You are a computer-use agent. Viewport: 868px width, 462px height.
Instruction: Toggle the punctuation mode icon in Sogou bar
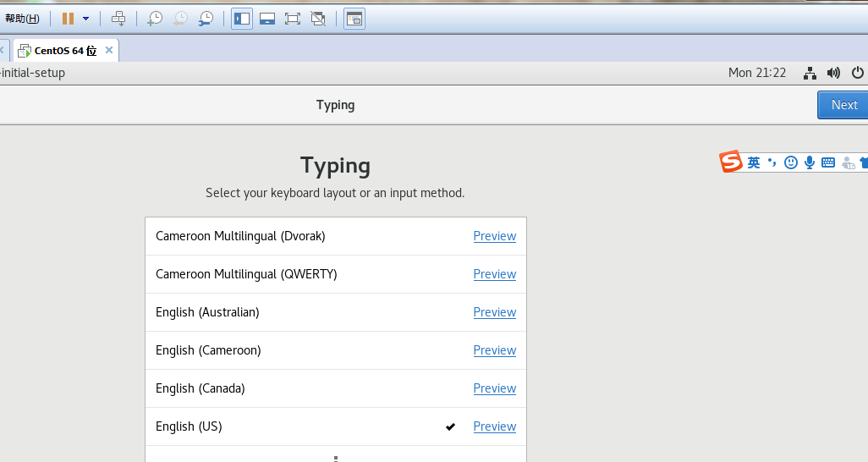[772, 162]
